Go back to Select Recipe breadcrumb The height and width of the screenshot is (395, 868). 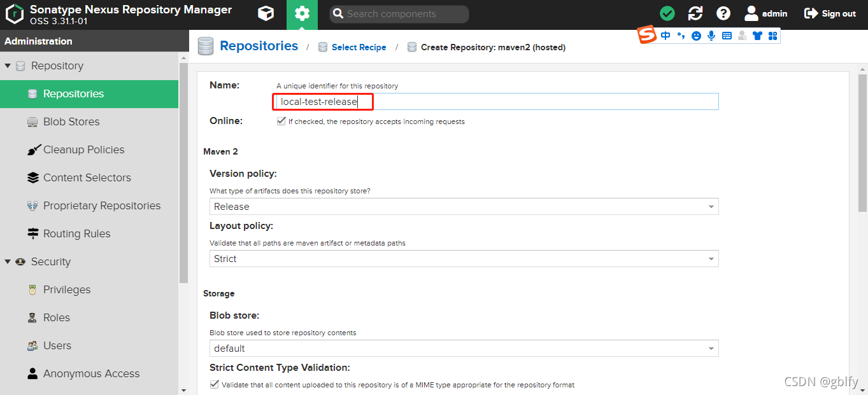click(359, 47)
